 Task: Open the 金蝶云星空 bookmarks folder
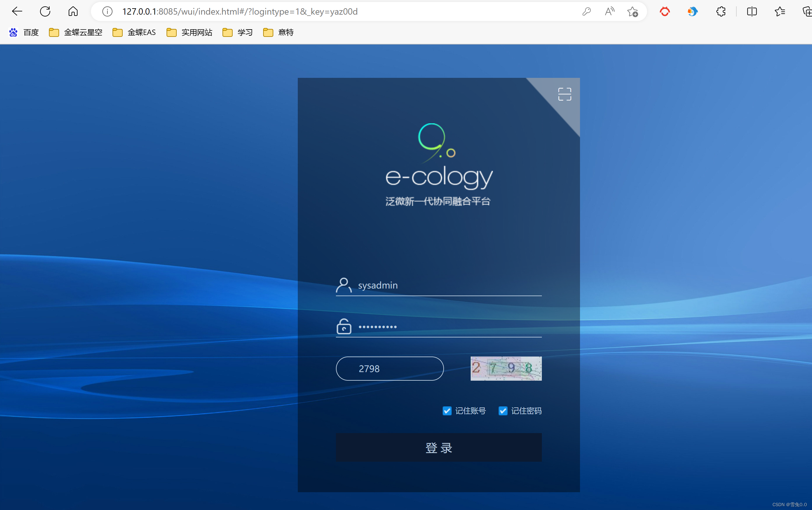76,32
